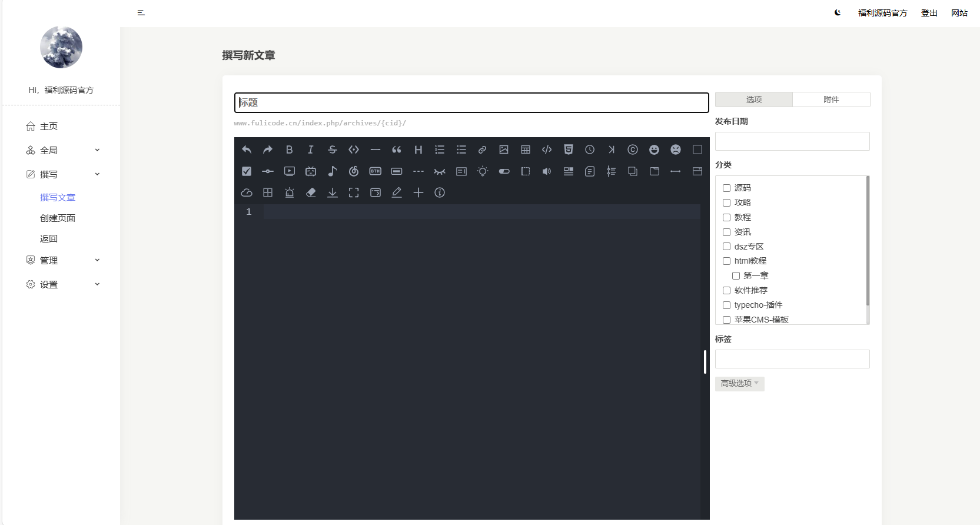Viewport: 980px width, 525px height.
Task: Check the 源码 category checkbox
Action: (726, 188)
